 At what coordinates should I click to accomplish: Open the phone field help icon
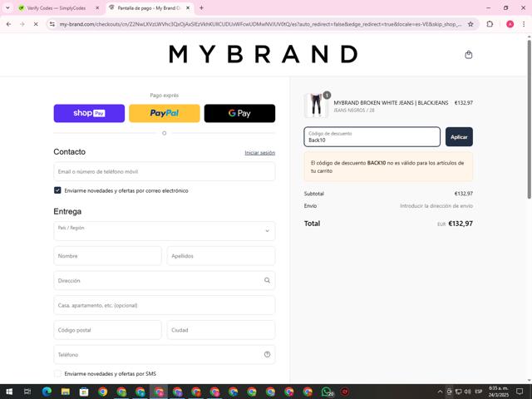(x=267, y=354)
